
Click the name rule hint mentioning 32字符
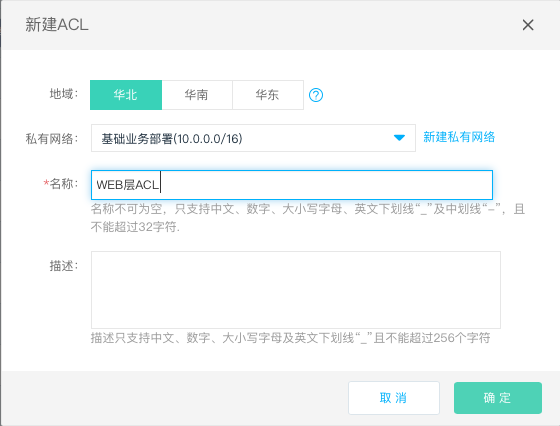(x=308, y=217)
